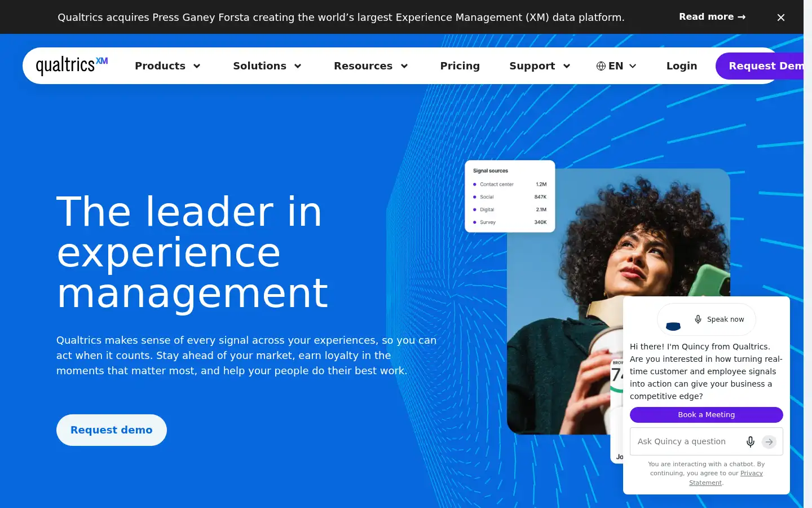Open the Solutions menu
Screen dimensions: 812x508
(259, 66)
